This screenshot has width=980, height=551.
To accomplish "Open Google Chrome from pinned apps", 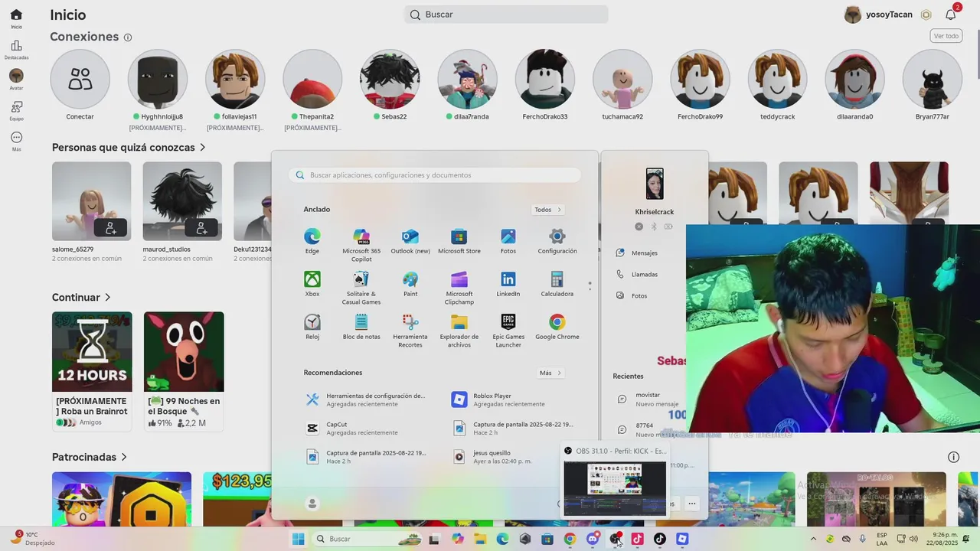I will tap(557, 327).
